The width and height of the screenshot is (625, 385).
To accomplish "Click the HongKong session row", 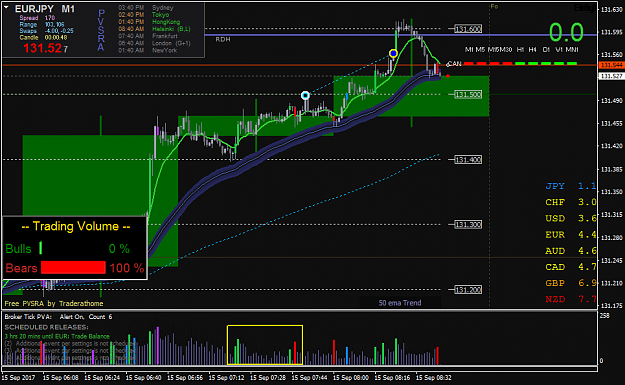I will (149, 22).
